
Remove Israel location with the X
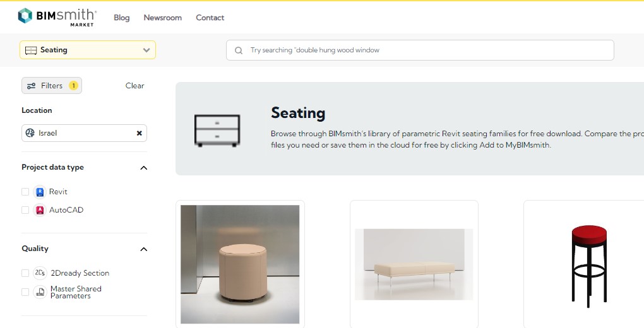click(140, 133)
